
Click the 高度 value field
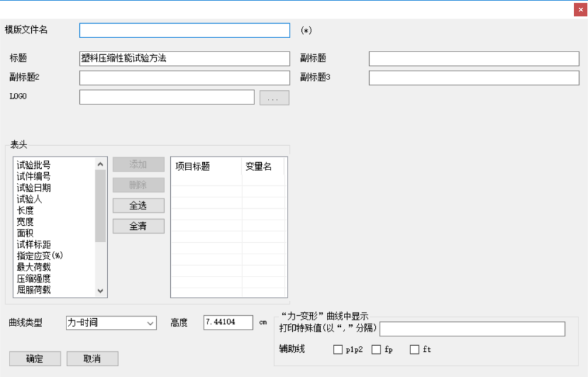click(228, 323)
